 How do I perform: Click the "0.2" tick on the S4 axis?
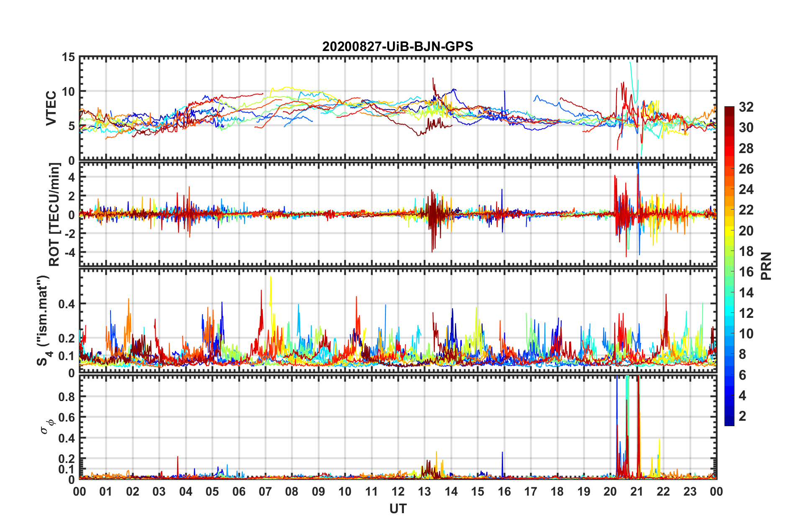(67, 338)
